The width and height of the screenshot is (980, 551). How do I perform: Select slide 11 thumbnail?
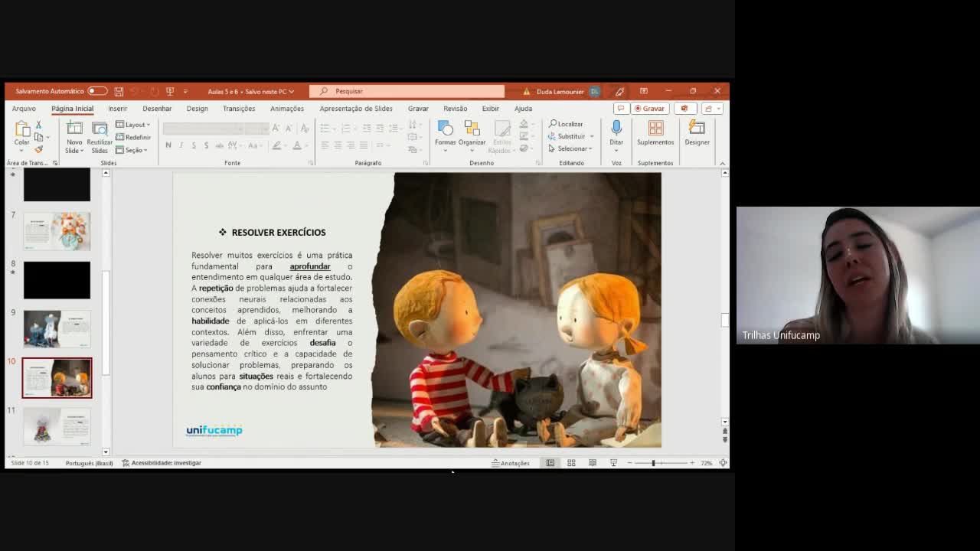point(57,426)
